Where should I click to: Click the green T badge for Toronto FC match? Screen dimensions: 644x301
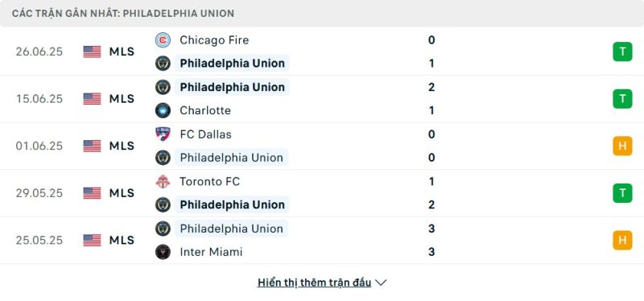[x=622, y=193]
